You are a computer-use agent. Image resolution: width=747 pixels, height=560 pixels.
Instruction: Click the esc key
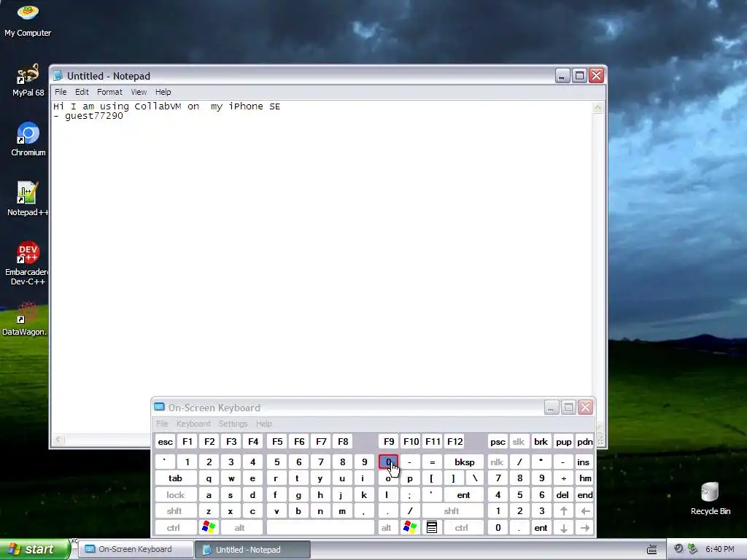pos(166,441)
